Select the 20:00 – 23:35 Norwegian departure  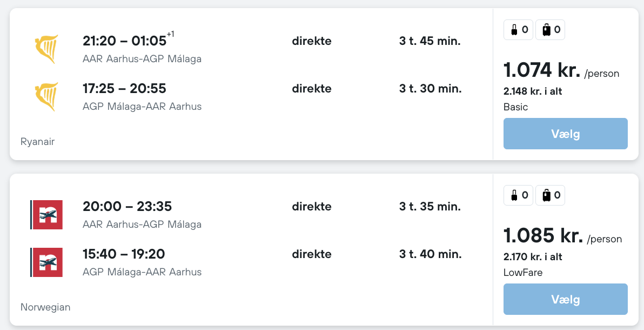click(x=127, y=207)
